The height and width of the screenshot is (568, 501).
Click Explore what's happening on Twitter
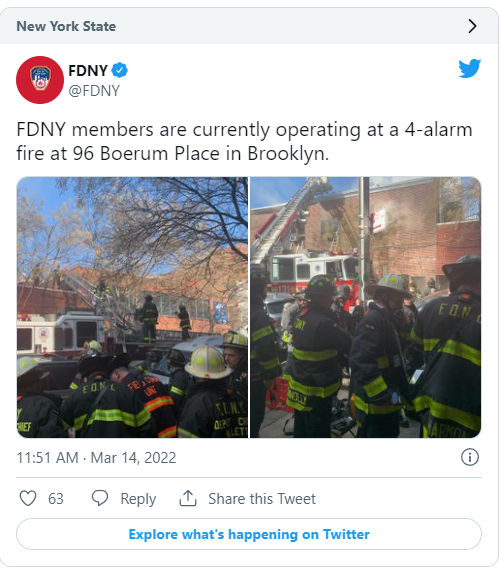coord(249,534)
